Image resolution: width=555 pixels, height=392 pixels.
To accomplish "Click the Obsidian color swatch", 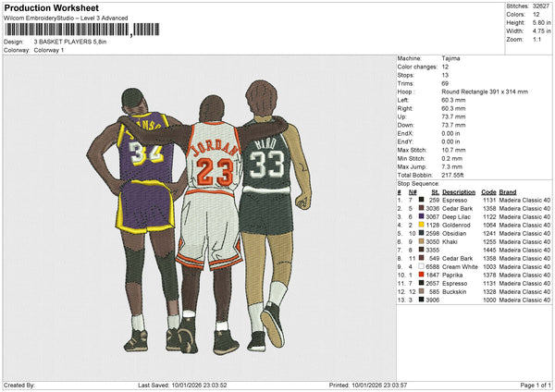I will [421, 234].
